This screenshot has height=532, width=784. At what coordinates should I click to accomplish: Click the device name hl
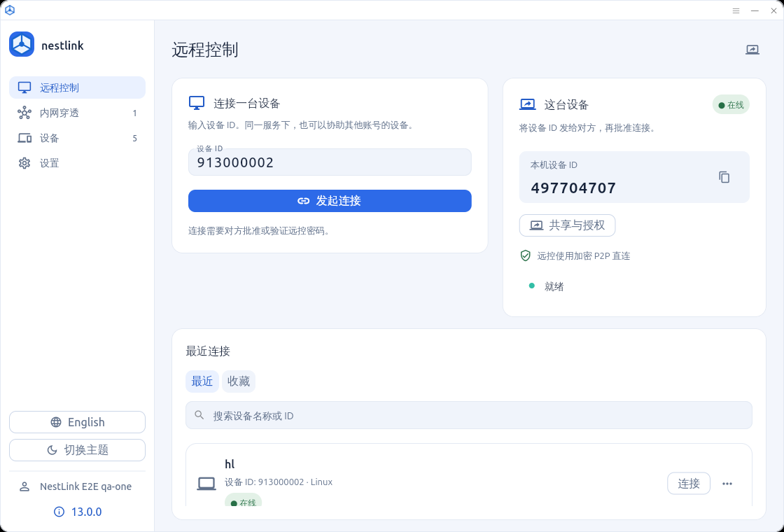coord(230,464)
